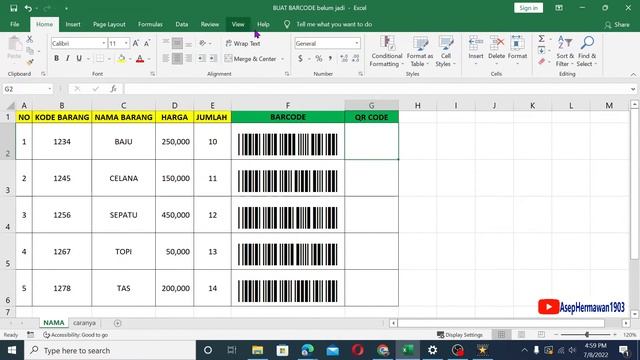Open the font color dropdown arrow
This screenshot has height=360, width=640.
pyautogui.click(x=149, y=59)
